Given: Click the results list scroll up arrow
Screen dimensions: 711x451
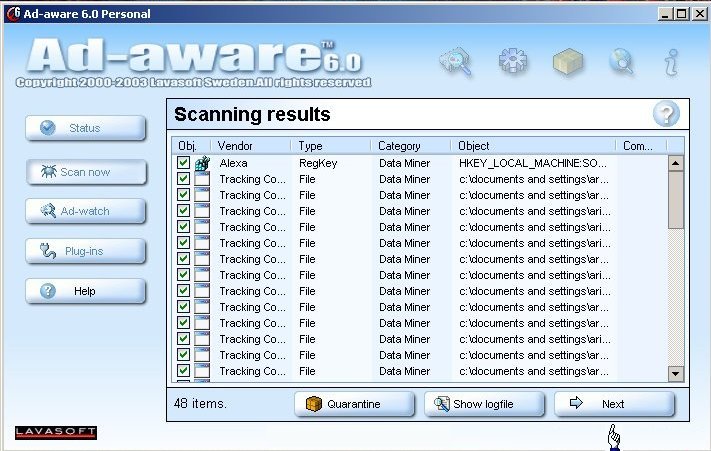Looking at the screenshot, I should [x=676, y=163].
